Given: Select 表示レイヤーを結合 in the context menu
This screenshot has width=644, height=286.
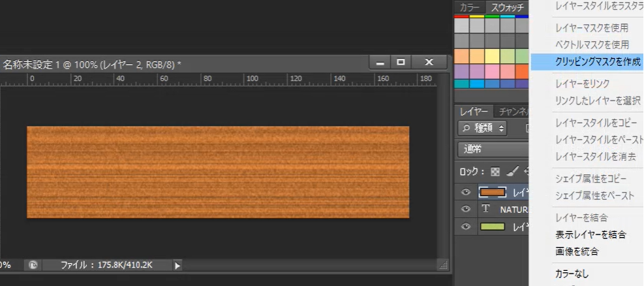Looking at the screenshot, I should pos(590,234).
